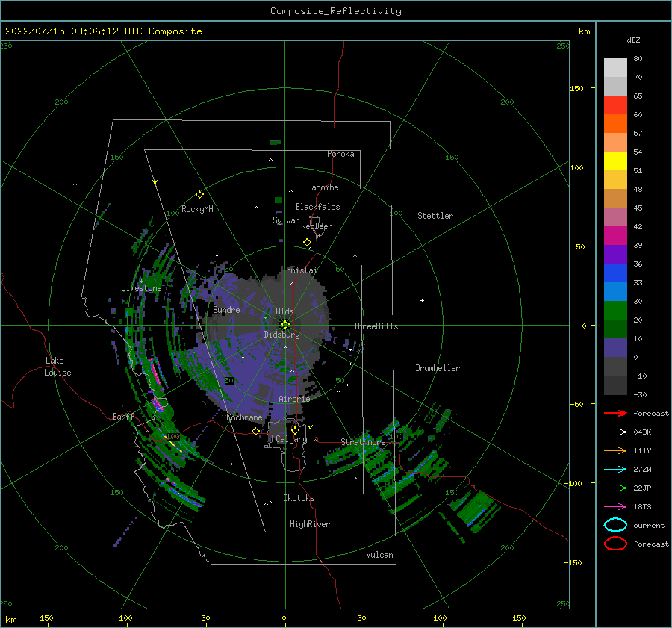The height and width of the screenshot is (628, 672).
Task: Click the Vulcan label
Action: click(x=379, y=555)
